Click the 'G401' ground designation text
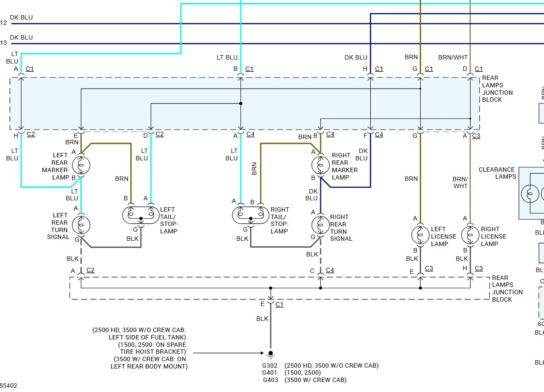The image size is (544, 392). (270, 372)
